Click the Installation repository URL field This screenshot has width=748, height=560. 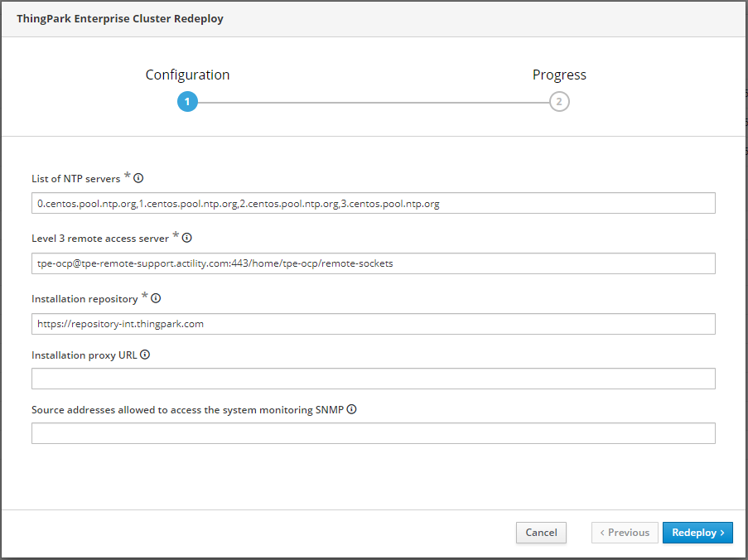coord(373,324)
